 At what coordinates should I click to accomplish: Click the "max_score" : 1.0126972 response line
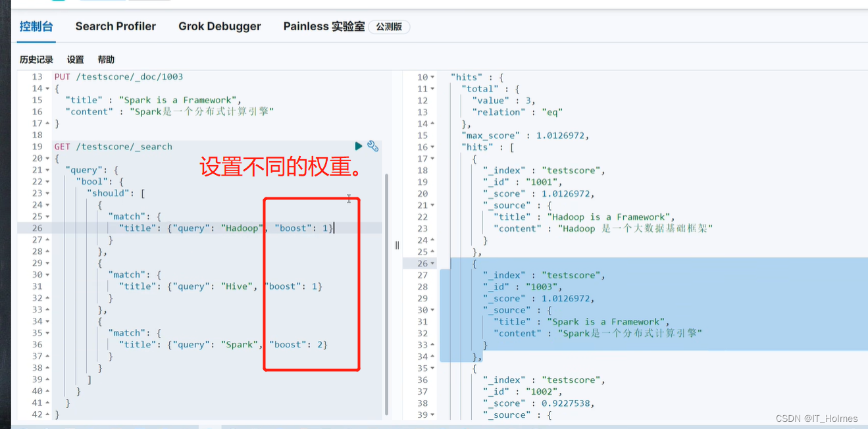pyautogui.click(x=525, y=136)
